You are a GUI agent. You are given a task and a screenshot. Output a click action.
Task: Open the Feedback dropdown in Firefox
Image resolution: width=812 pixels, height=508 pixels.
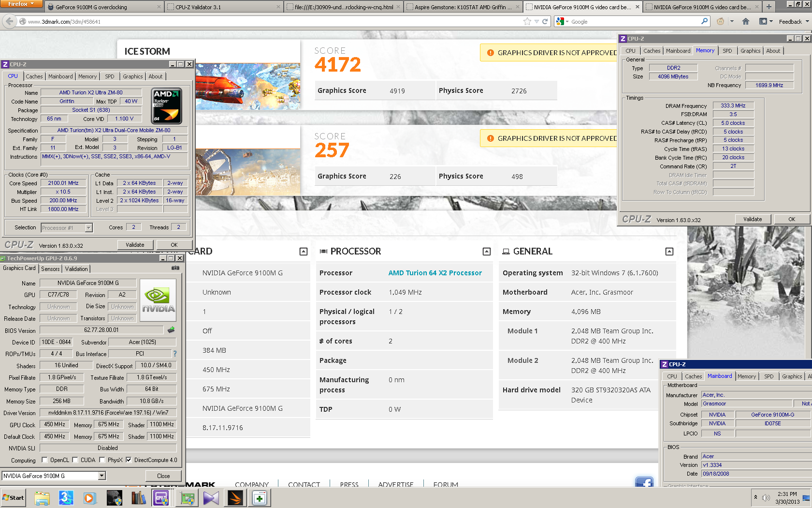pos(794,21)
